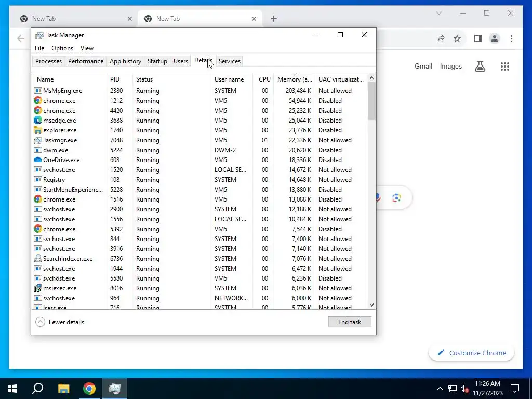
Task: Close the first New Tab
Action: [x=129, y=19]
